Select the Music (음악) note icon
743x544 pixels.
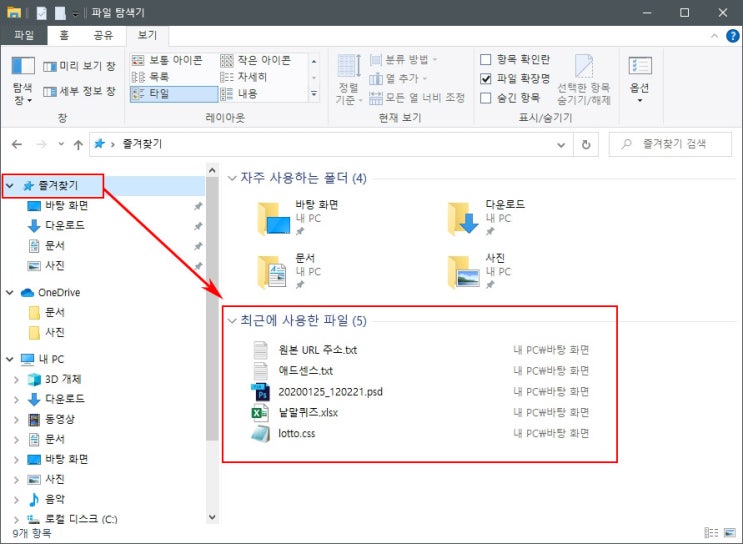pyautogui.click(x=34, y=499)
